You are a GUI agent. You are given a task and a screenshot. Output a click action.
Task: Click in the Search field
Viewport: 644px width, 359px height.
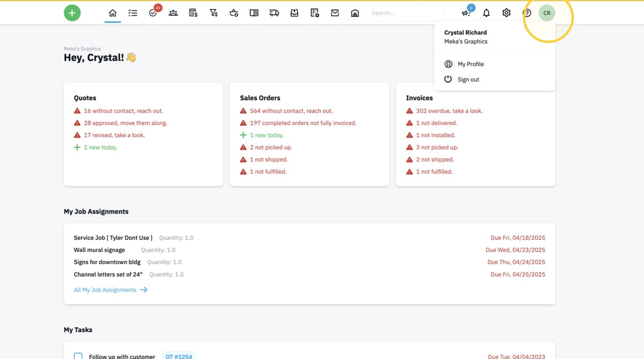pos(405,13)
